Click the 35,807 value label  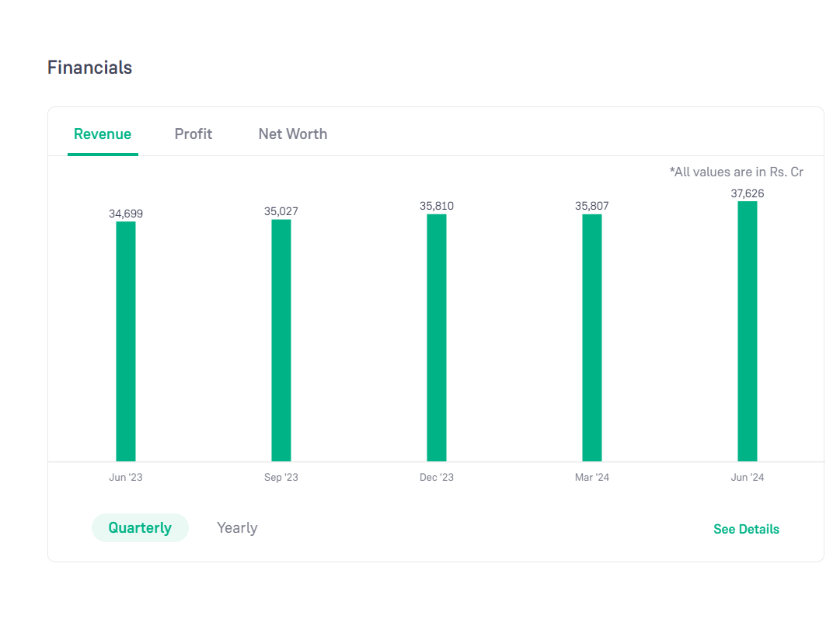592,206
